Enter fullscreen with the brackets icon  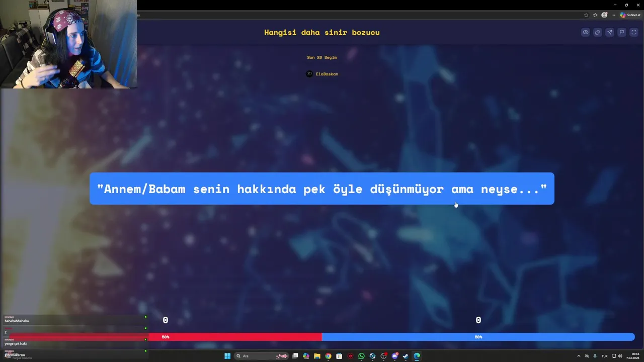point(634,32)
